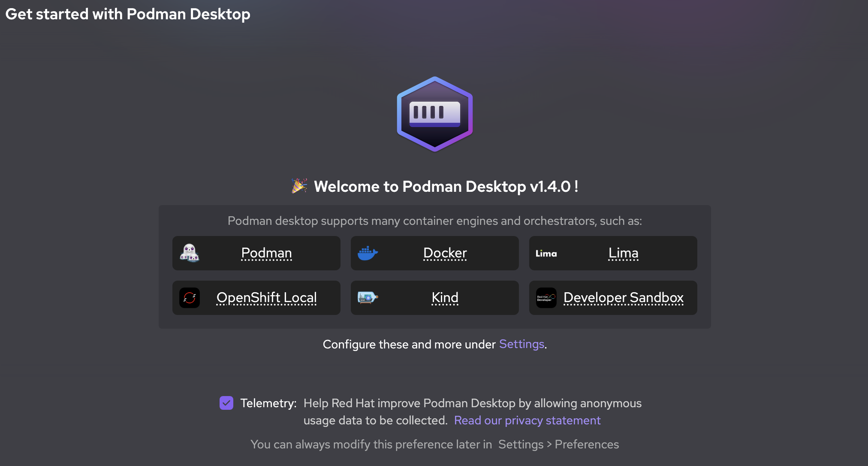The height and width of the screenshot is (466, 868).
Task: Click the Podman text label
Action: [266, 253]
